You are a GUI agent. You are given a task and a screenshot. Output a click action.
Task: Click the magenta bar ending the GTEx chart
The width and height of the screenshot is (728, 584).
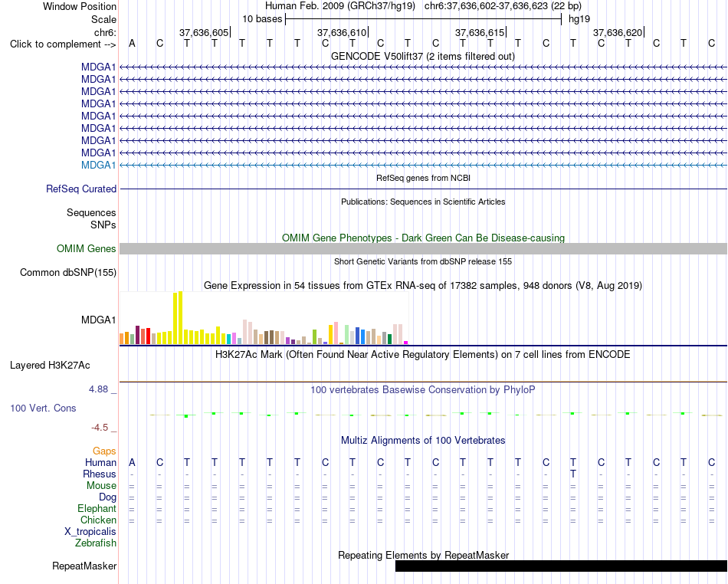click(x=406, y=343)
